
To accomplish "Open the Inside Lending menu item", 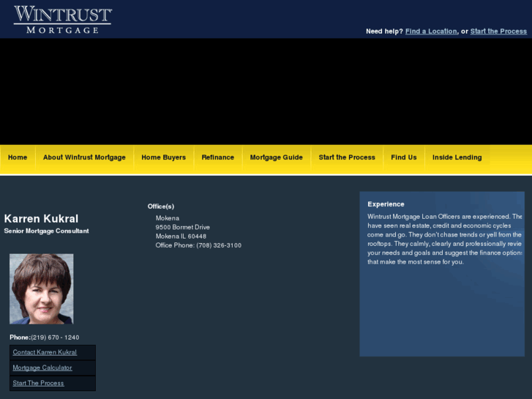I will (457, 157).
